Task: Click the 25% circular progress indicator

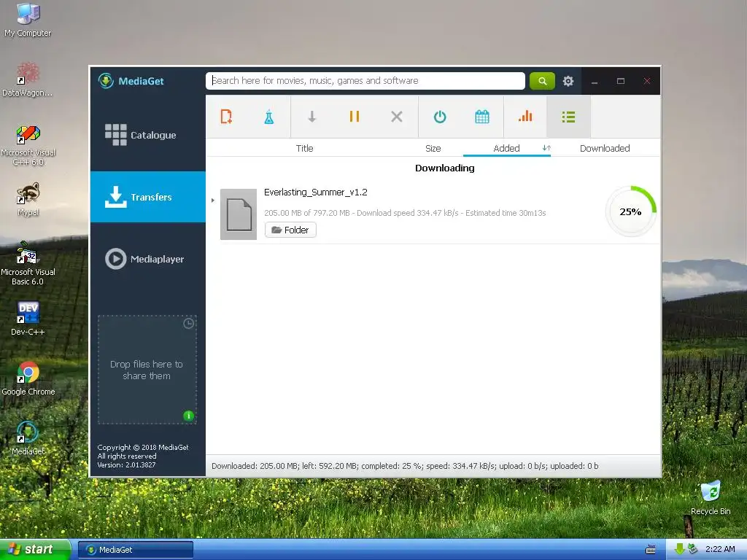Action: click(631, 211)
